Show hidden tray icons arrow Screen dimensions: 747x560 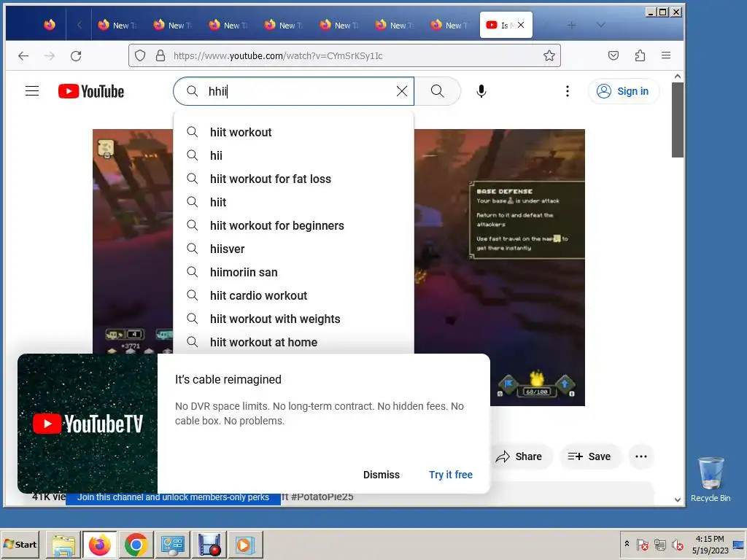pos(627,544)
